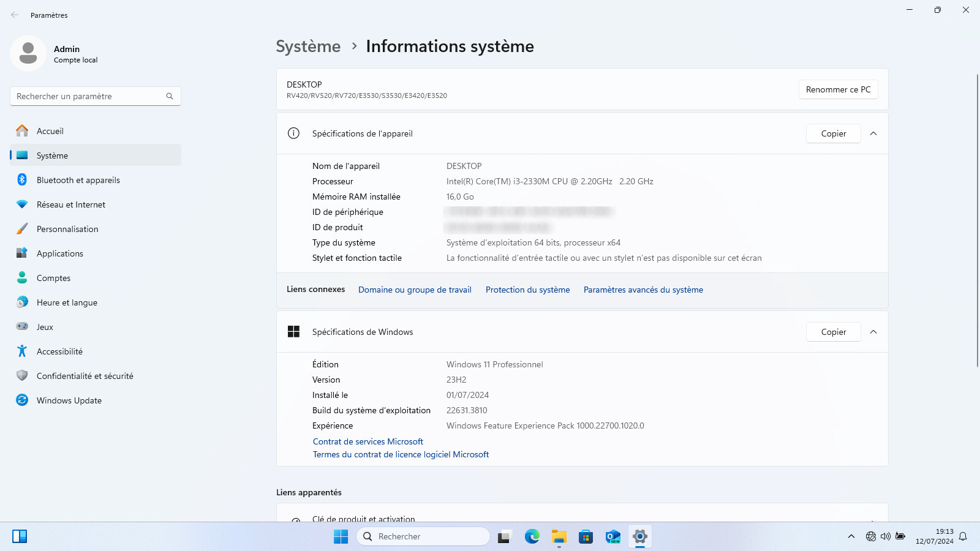980x551 pixels.
Task: Click the search magnifier in settings search
Action: (x=170, y=96)
